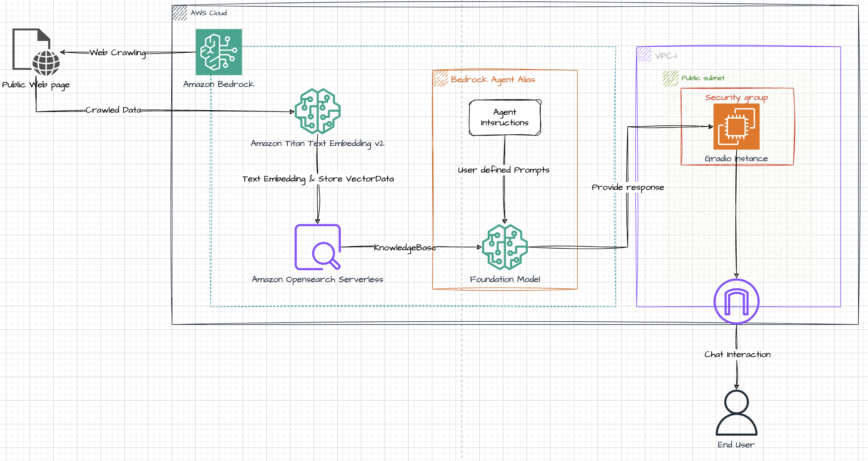Click the Bedrock Agent Alias hatched icon
The image size is (868, 461).
tap(440, 79)
